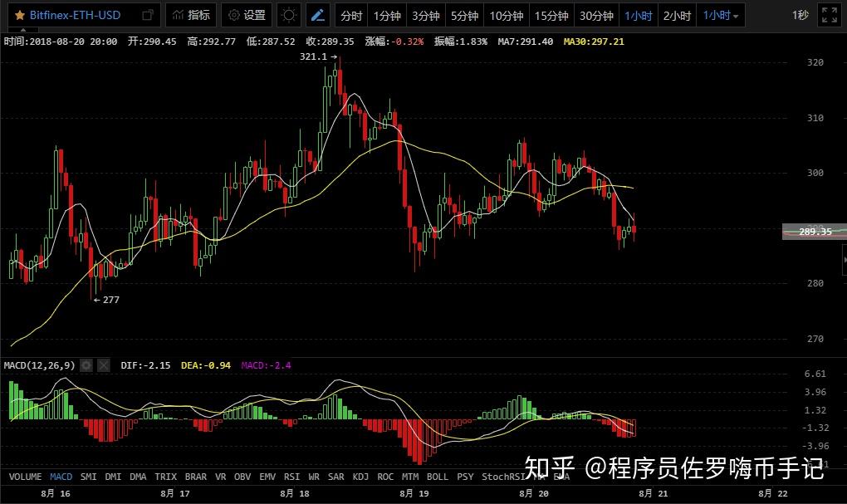This screenshot has height=504, width=847.
Task: Show the WR indicator
Action: [x=314, y=477]
